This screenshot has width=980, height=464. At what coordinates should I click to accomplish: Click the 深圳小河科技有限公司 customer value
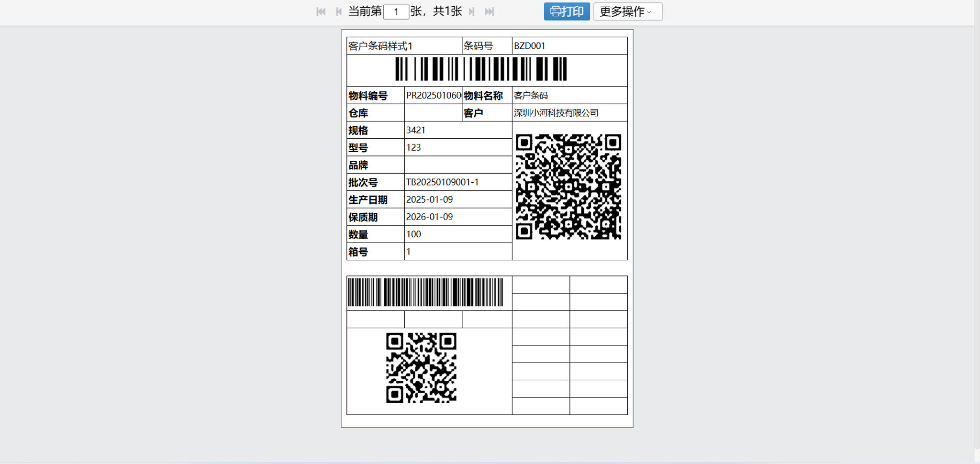click(x=556, y=113)
